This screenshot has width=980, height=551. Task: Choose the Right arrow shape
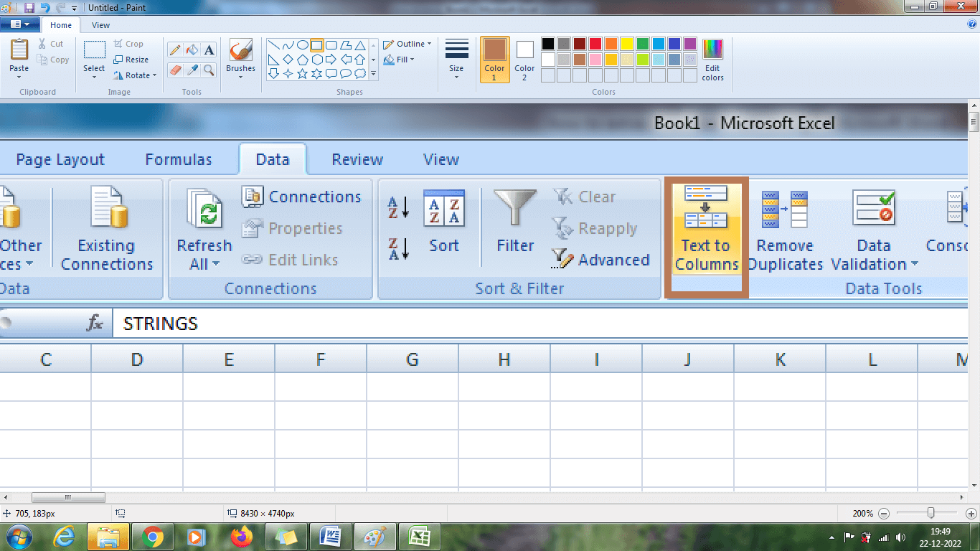point(331,59)
